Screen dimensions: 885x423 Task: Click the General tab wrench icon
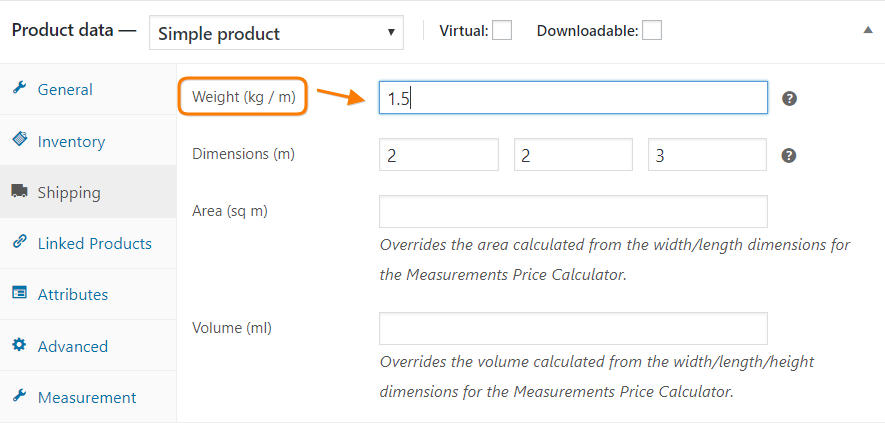point(19,88)
